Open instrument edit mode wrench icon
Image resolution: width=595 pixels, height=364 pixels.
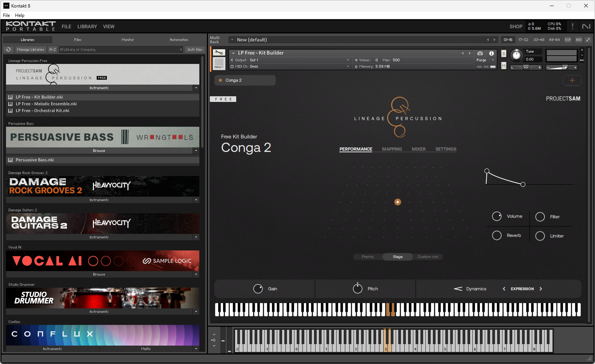[219, 53]
